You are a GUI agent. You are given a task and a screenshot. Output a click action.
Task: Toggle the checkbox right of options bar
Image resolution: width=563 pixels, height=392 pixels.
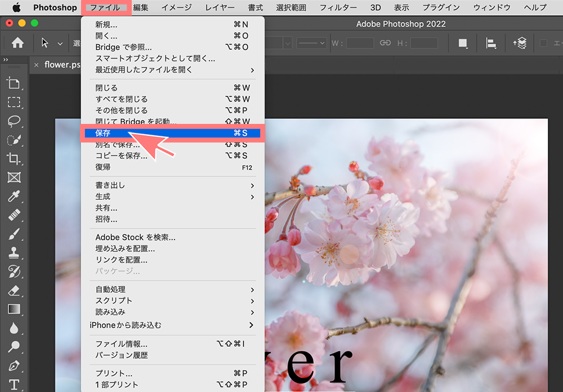pyautogui.click(x=543, y=43)
